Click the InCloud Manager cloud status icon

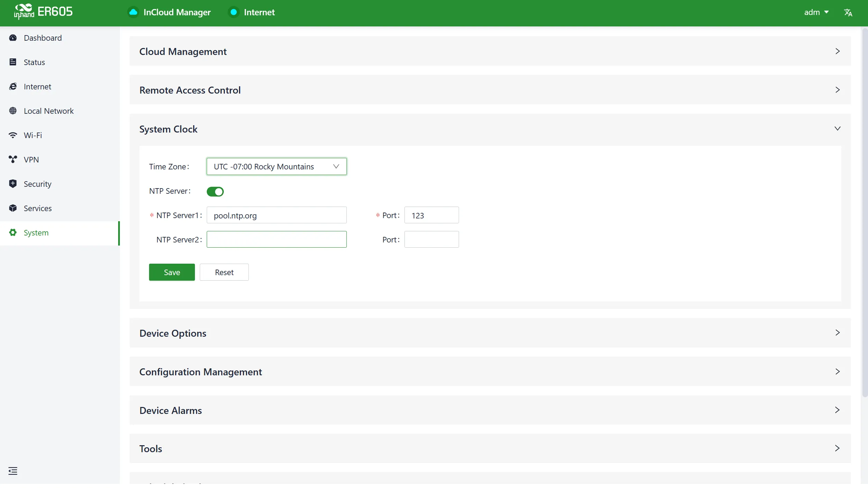(133, 13)
